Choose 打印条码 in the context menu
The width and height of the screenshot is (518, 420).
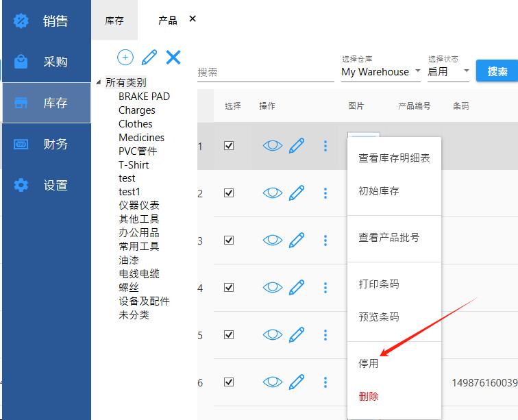coord(378,284)
